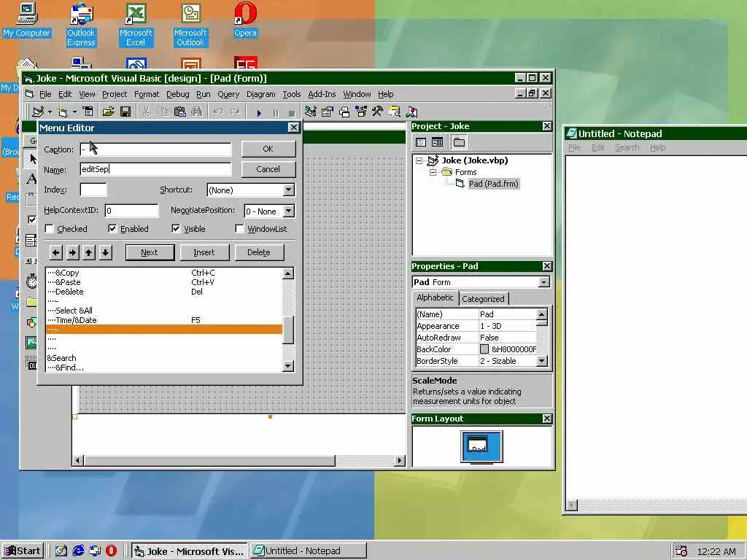747x560 pixels.
Task: Toggle the WindowList checkbox
Action: coord(239,228)
